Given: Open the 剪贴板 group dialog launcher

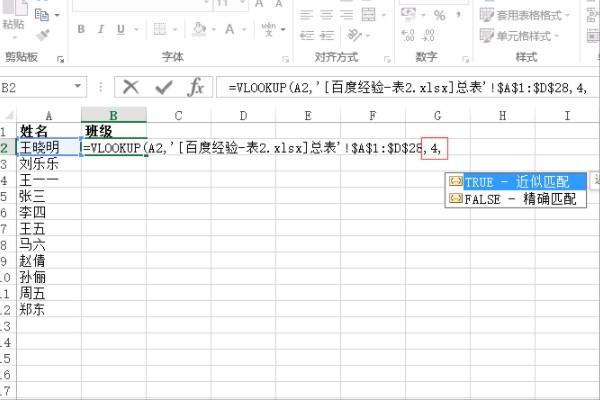Looking at the screenshot, I should [60, 59].
